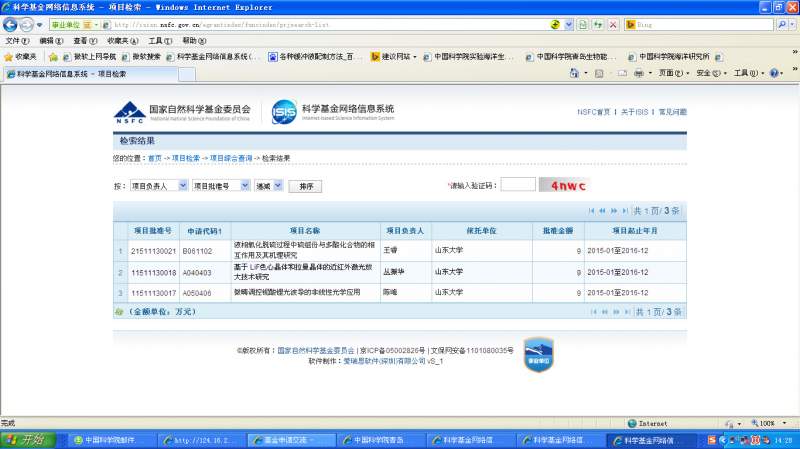Open the 各种缓冲液配制方法 bookmark

coord(315,57)
